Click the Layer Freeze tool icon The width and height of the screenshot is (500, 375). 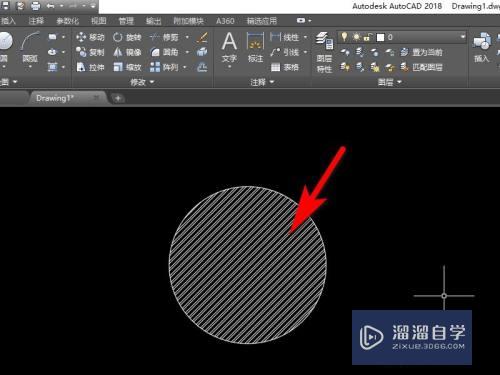click(374, 52)
